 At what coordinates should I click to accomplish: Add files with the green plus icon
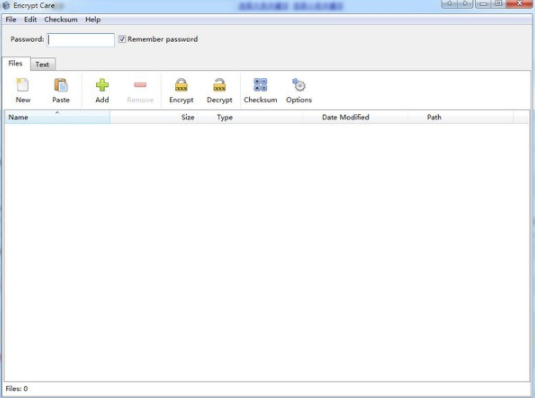(102, 85)
